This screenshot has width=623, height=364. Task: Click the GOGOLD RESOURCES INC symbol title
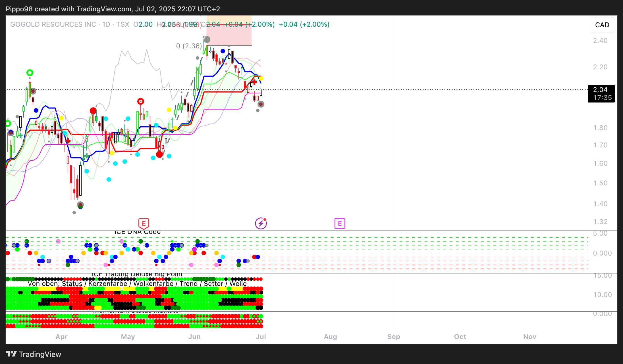[53, 24]
